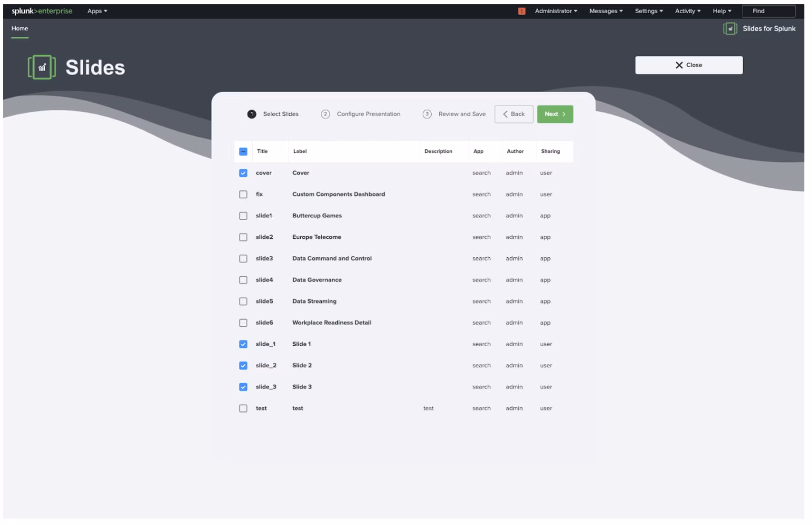Close the slides wizard with Close button
812x525 pixels.
pos(688,65)
